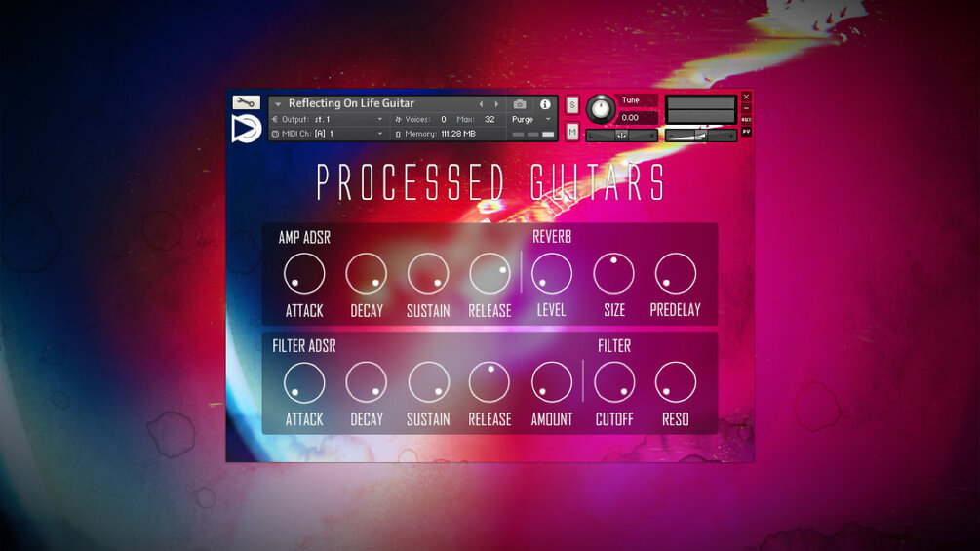The image size is (980, 551).
Task: Click the PREDELAY label text
Action: [676, 310]
